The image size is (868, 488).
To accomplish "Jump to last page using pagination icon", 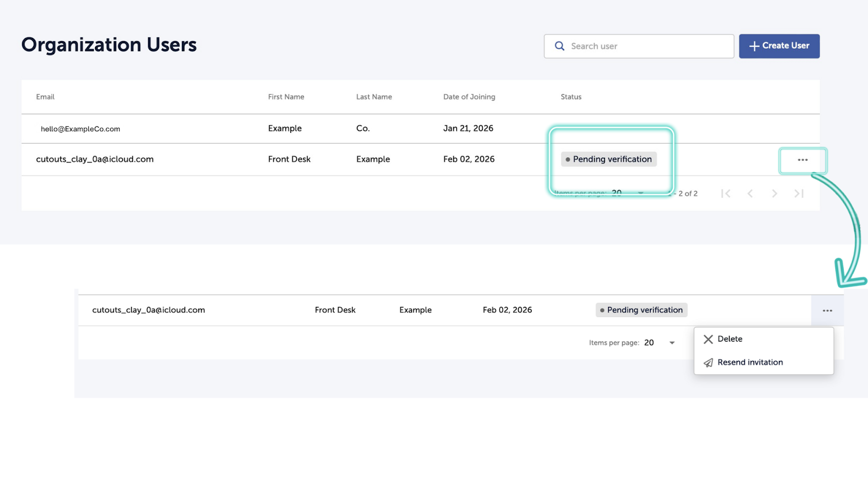I will [799, 194].
